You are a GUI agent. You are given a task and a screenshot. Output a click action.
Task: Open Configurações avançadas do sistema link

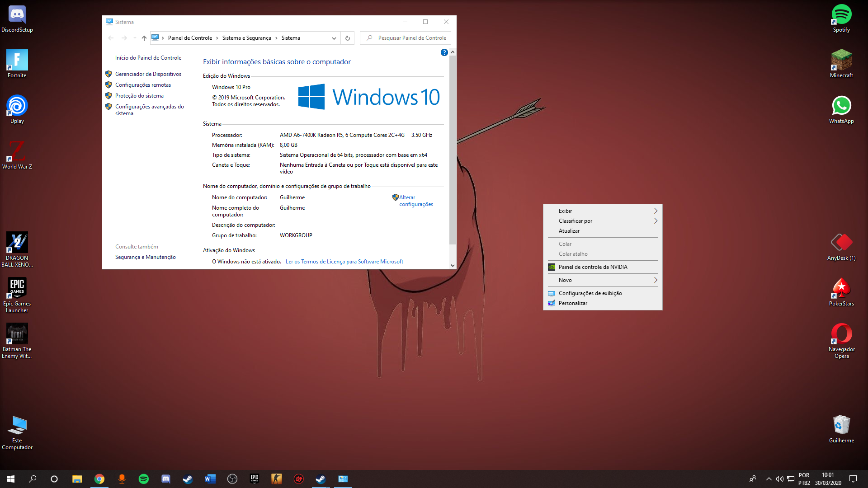[149, 110]
